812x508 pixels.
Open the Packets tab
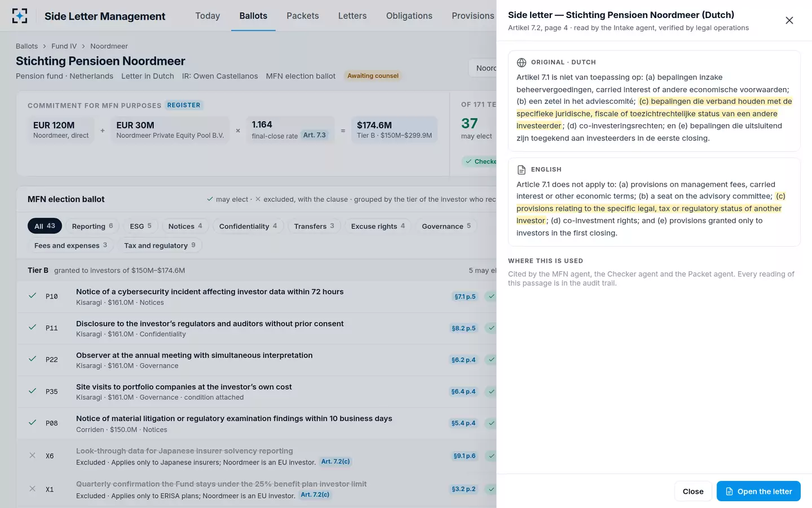pyautogui.click(x=303, y=16)
